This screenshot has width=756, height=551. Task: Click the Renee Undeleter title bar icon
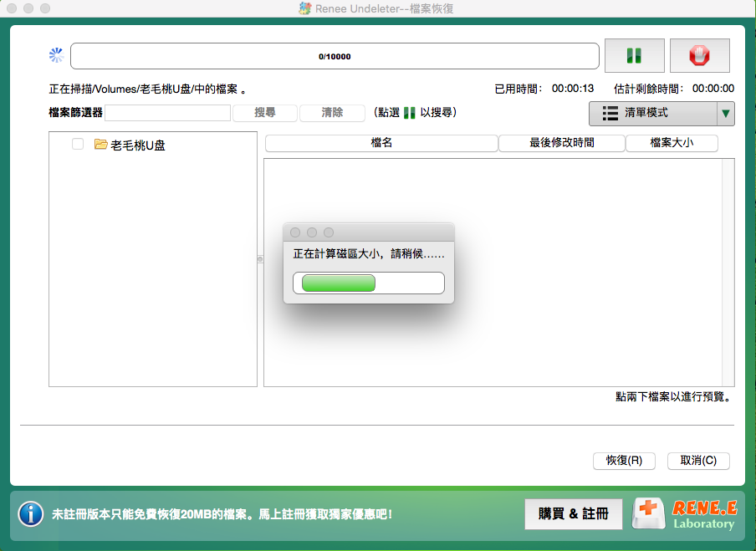pos(305,8)
